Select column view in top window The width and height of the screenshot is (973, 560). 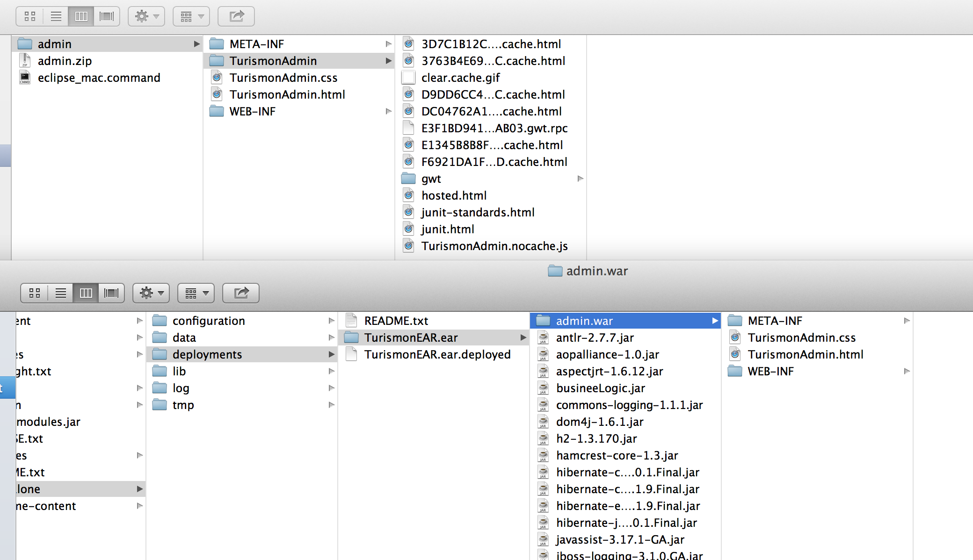(81, 16)
